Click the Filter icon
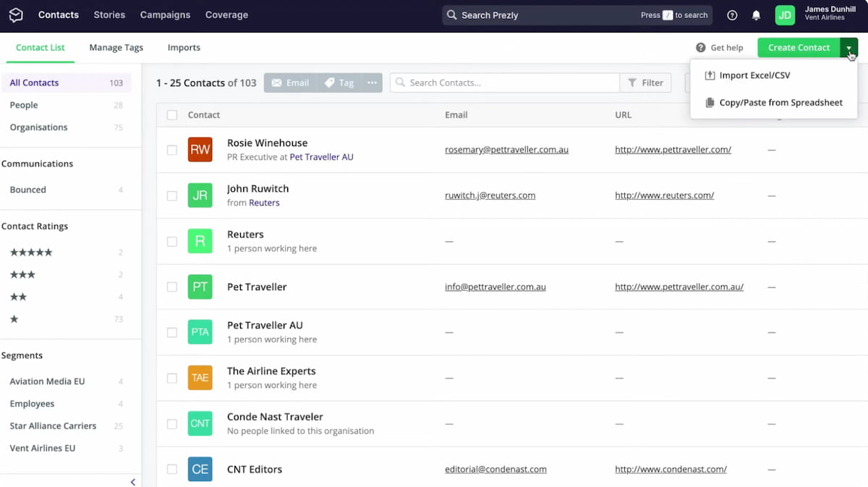The width and height of the screenshot is (868, 487). tap(631, 82)
